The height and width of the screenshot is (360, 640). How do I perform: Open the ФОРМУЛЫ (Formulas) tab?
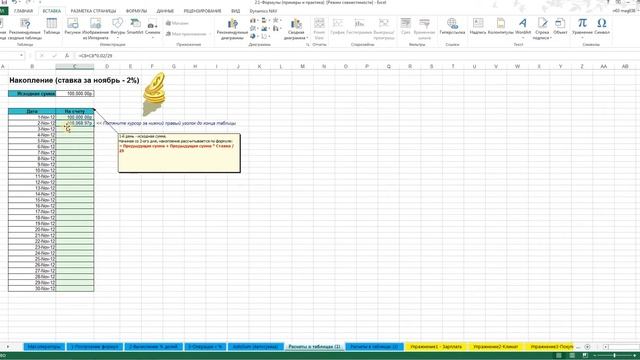click(136, 11)
